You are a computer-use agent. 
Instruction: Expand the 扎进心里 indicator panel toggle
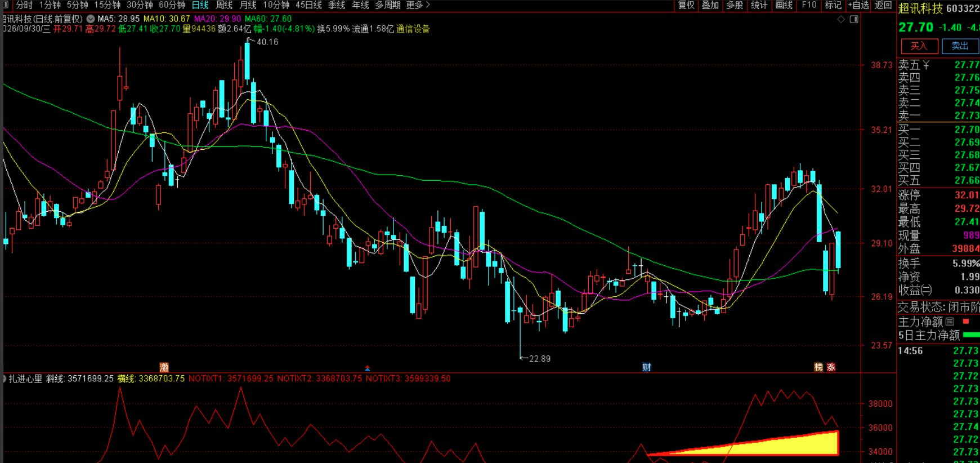click(x=5, y=379)
